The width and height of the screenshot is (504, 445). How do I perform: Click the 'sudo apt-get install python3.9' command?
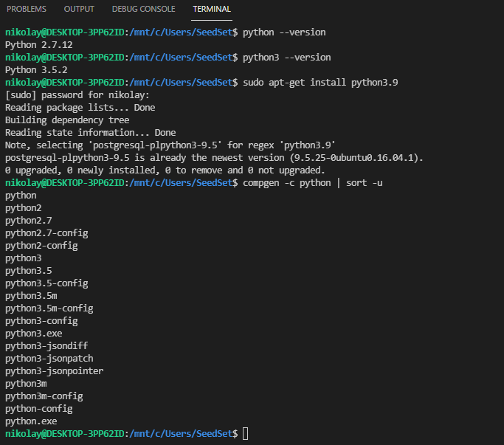click(320, 83)
